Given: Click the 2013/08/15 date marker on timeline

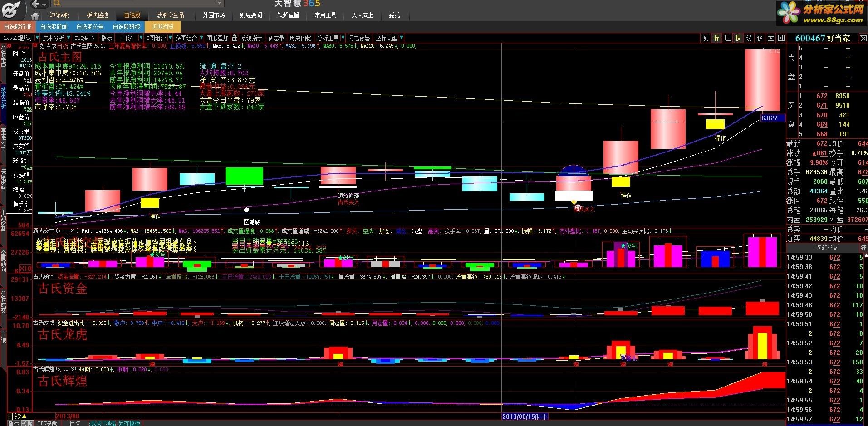Looking at the screenshot, I should tap(525, 416).
